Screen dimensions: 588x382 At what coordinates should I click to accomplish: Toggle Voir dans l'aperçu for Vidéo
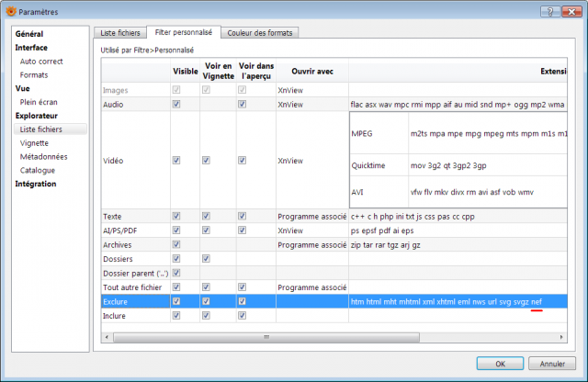point(243,160)
